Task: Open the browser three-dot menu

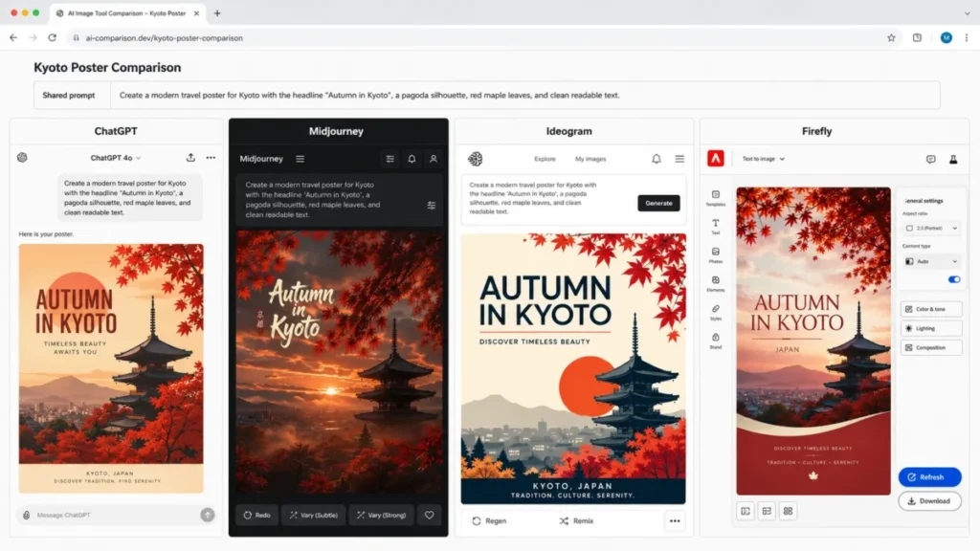Action: click(x=967, y=37)
